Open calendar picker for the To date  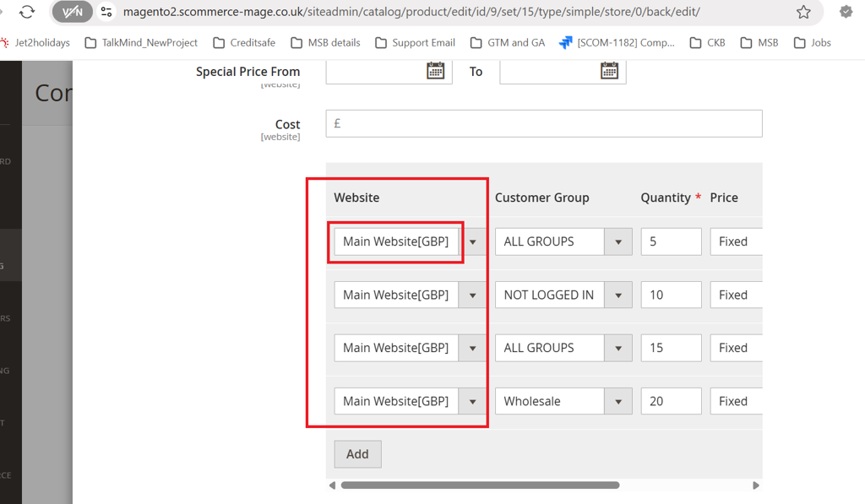coord(609,71)
